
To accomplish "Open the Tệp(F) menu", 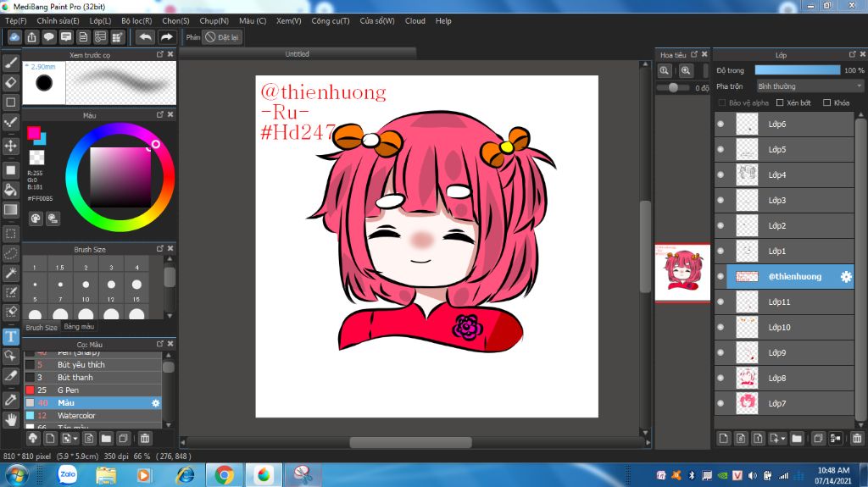I will point(15,21).
